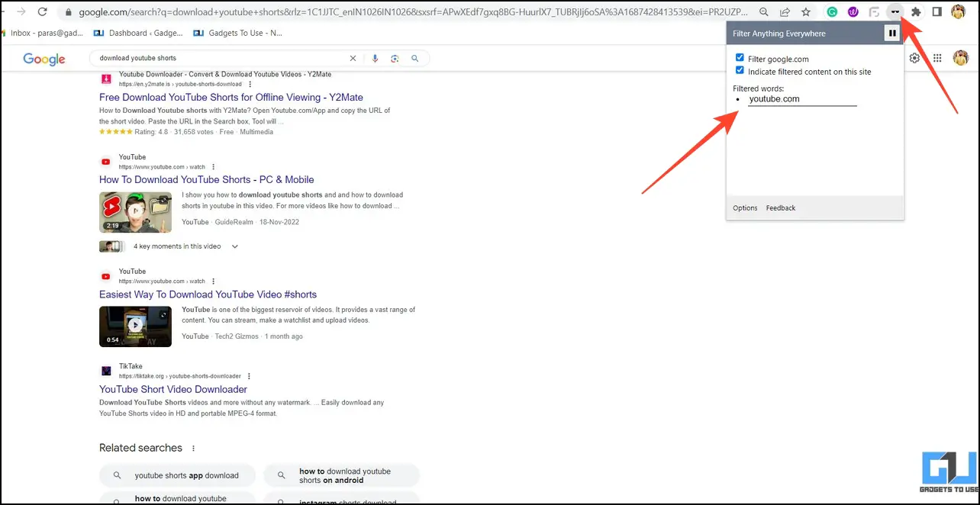Expand the 4 key moments in this video chevron

pyautogui.click(x=235, y=246)
